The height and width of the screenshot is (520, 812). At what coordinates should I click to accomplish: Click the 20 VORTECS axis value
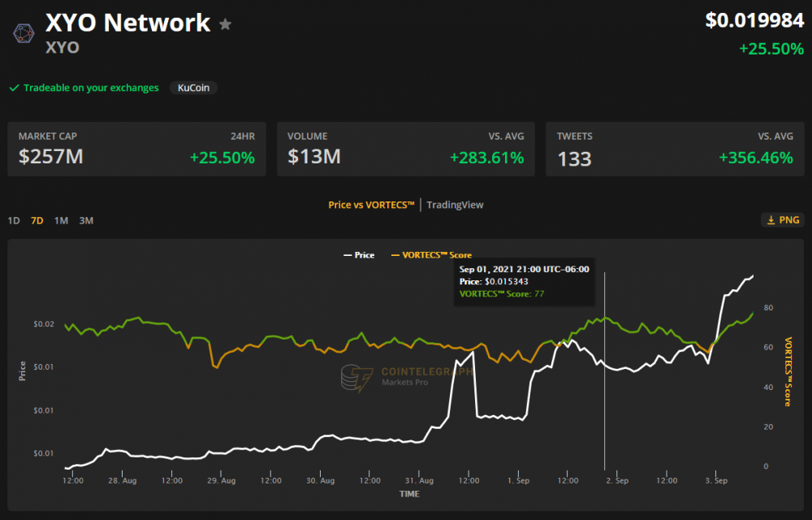768,427
